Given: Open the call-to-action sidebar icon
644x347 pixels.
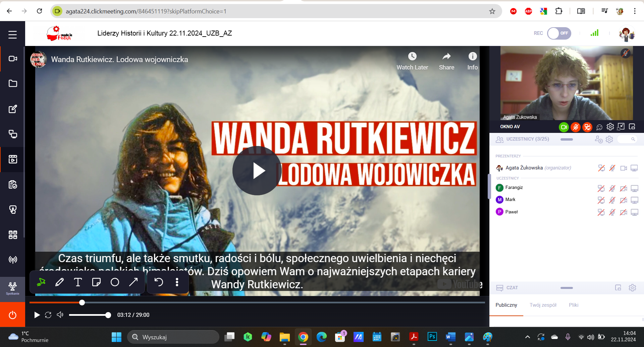Looking at the screenshot, I should pyautogui.click(x=13, y=209).
